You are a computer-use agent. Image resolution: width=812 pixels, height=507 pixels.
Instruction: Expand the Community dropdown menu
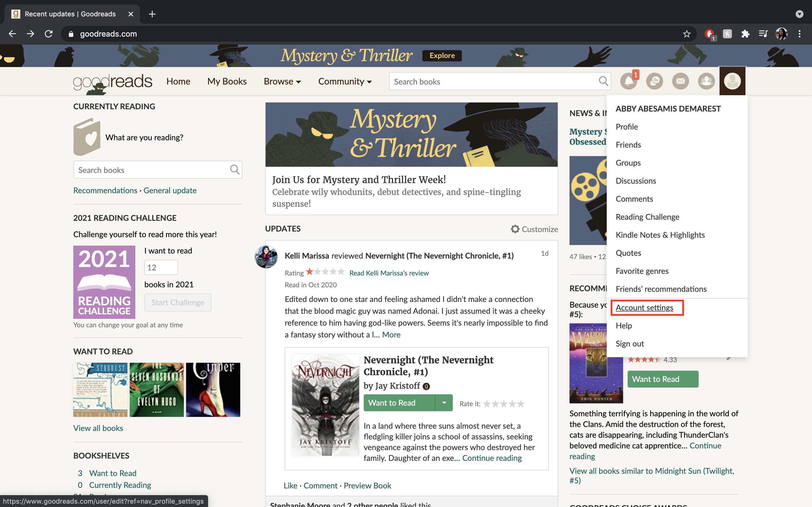tap(345, 81)
